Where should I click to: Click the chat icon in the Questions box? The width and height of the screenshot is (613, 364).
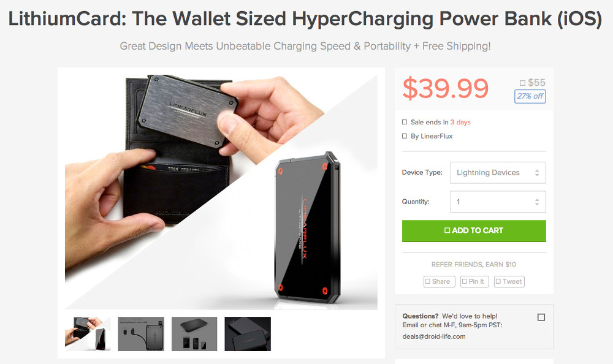pyautogui.click(x=541, y=317)
